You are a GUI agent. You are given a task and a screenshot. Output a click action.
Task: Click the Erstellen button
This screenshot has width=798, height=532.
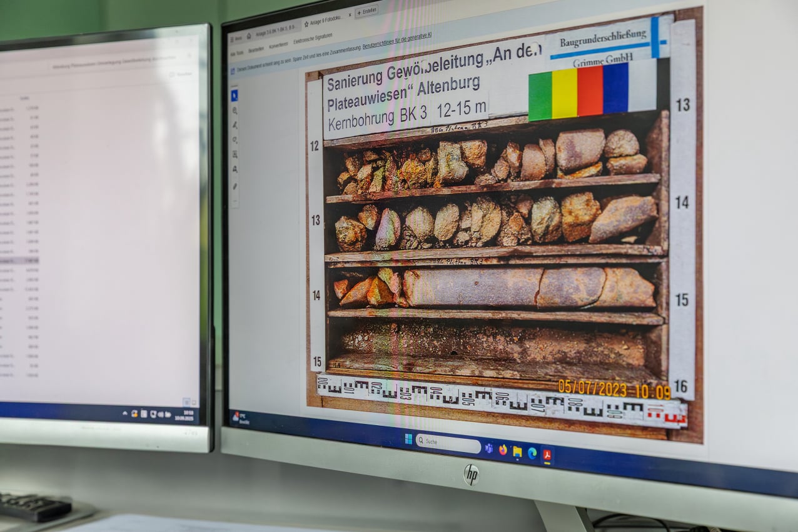(366, 11)
